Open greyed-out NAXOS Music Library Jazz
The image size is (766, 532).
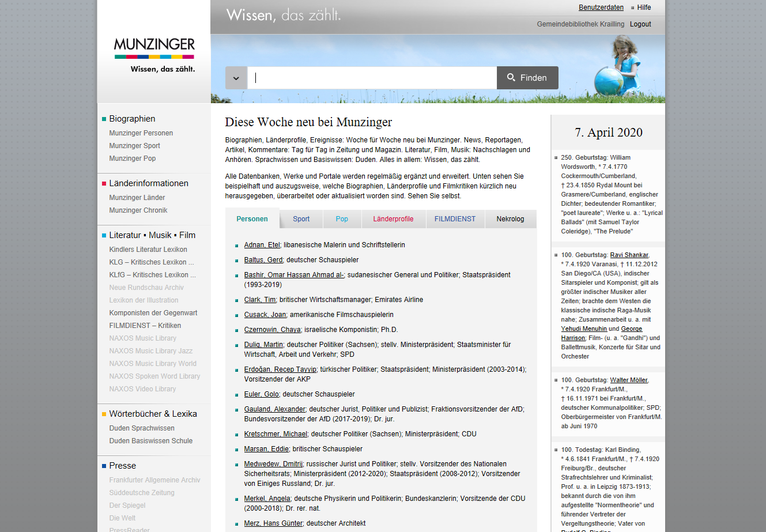point(151,351)
